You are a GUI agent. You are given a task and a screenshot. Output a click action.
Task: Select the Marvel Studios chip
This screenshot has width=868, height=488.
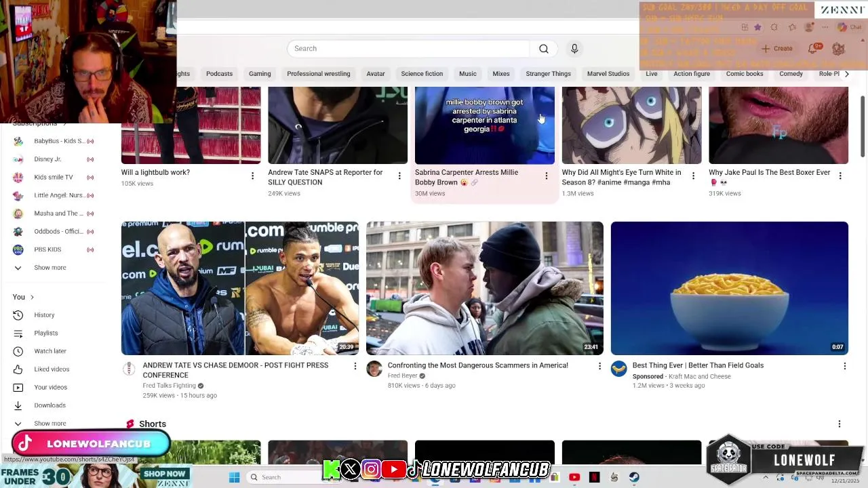click(x=608, y=74)
